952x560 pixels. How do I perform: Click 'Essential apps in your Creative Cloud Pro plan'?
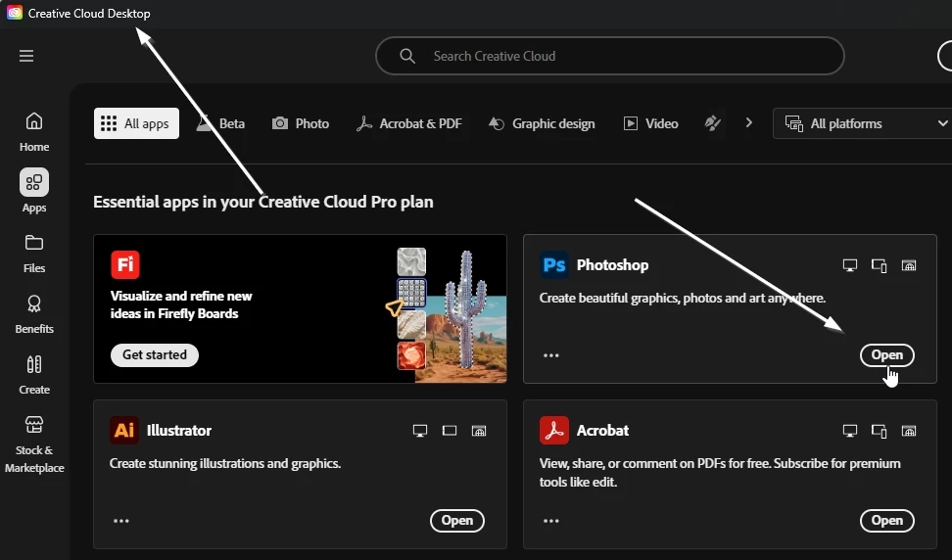point(262,202)
